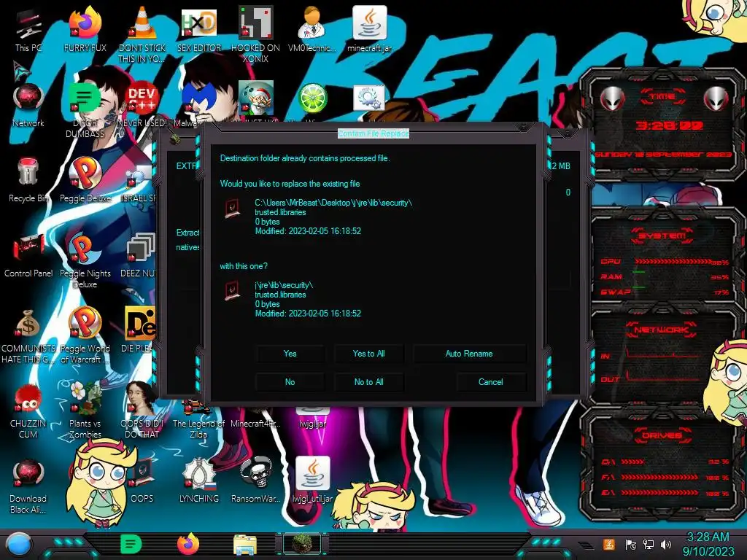Click the No button
The image size is (747, 560).
click(x=290, y=382)
